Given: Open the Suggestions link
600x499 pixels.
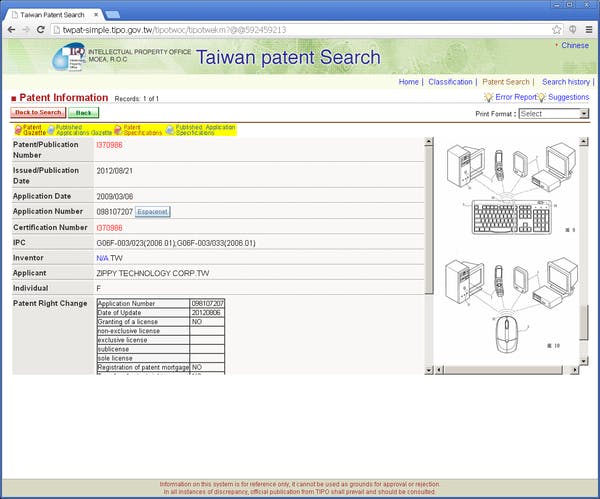Looking at the screenshot, I should [568, 97].
